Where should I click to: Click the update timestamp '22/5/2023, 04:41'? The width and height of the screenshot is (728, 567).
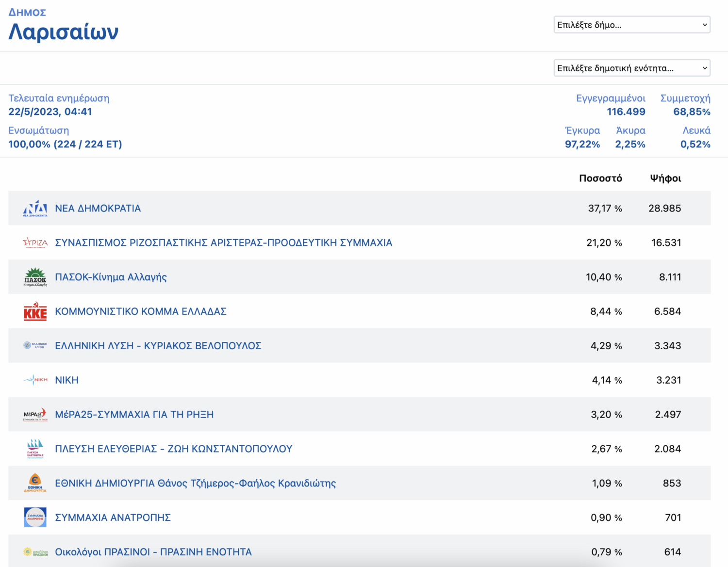[x=50, y=112]
